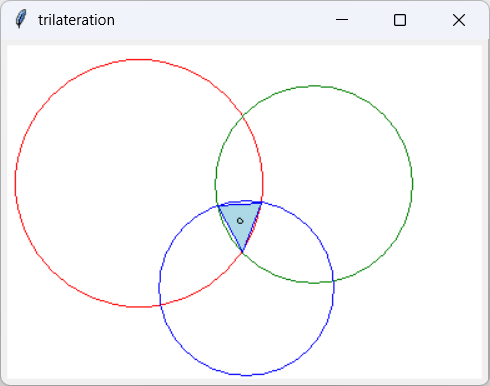
Task: Click the trilateration title text
Action: click(76, 20)
